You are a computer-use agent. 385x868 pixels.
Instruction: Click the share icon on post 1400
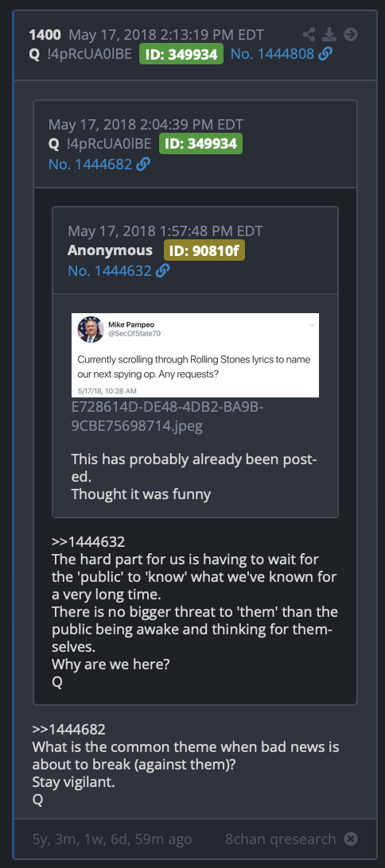click(309, 35)
